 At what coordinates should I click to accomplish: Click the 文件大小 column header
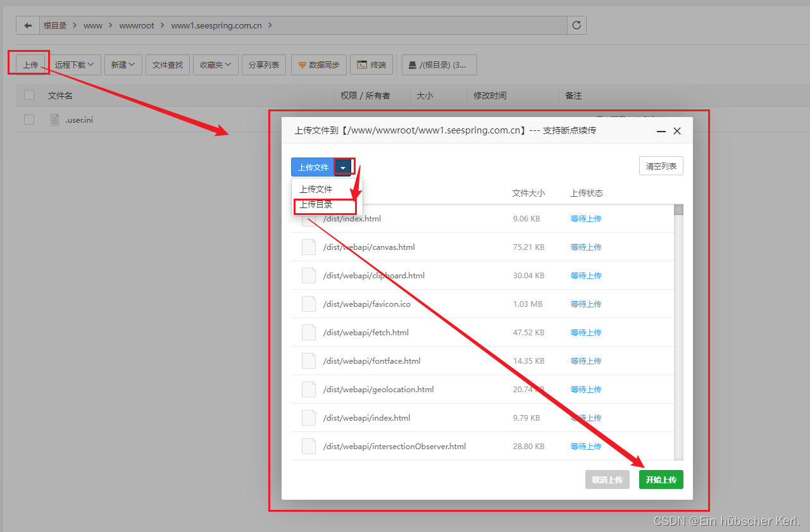click(x=528, y=193)
